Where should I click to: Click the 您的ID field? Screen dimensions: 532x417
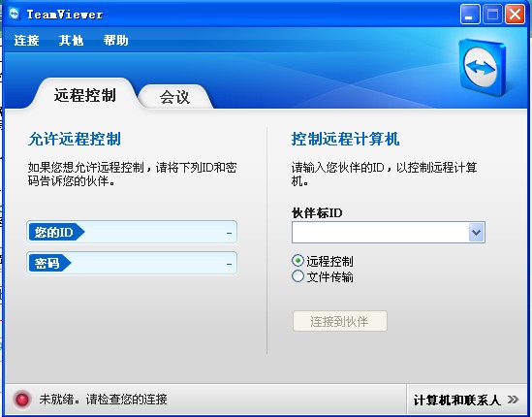point(132,233)
